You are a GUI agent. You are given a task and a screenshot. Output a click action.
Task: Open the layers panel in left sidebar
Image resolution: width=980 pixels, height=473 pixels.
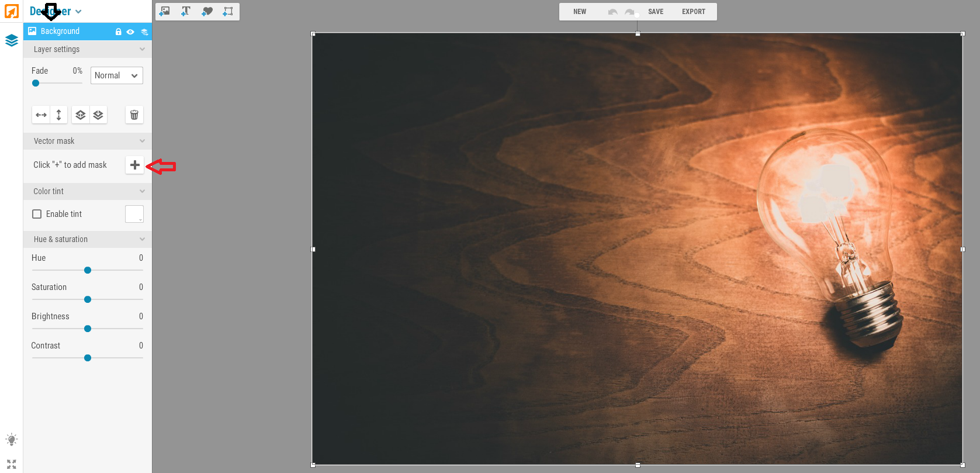pyautogui.click(x=12, y=40)
